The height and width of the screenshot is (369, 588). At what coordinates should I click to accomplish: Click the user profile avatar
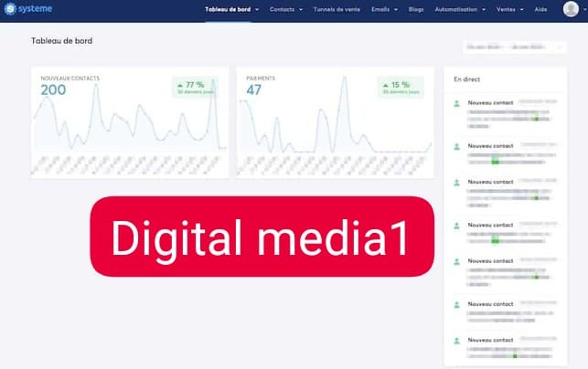[571, 9]
